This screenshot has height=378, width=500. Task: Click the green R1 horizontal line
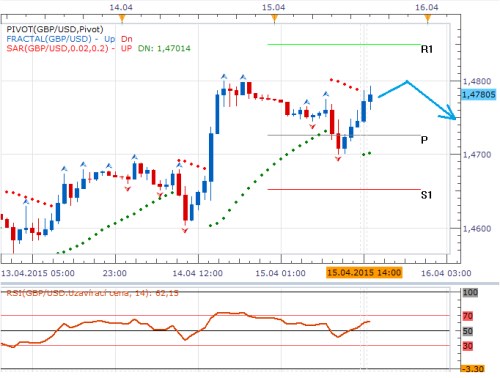click(x=344, y=44)
